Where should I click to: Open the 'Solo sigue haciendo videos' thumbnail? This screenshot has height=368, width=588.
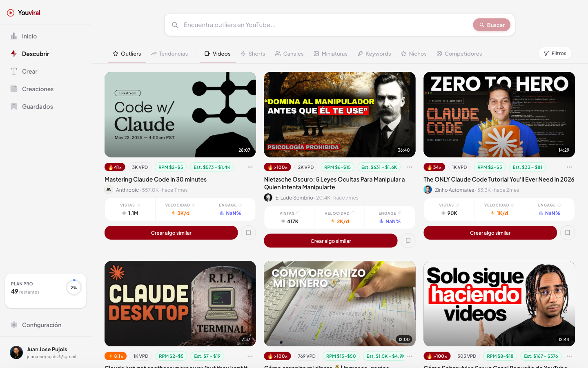(499, 304)
